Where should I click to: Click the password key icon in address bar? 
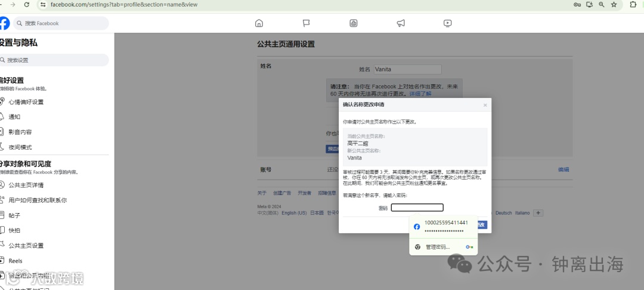tap(577, 5)
